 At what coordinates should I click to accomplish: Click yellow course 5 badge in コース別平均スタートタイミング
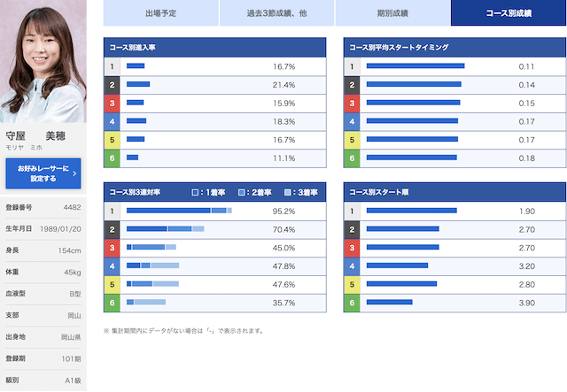(352, 140)
